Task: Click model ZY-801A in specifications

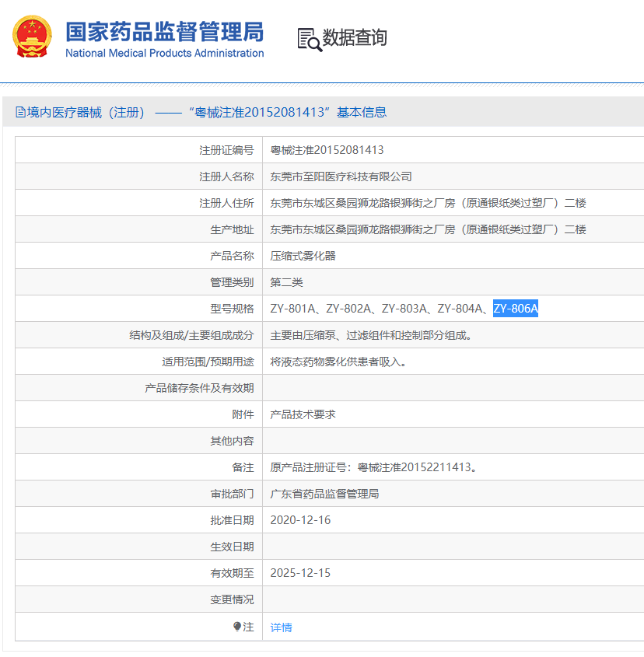Action: point(292,309)
